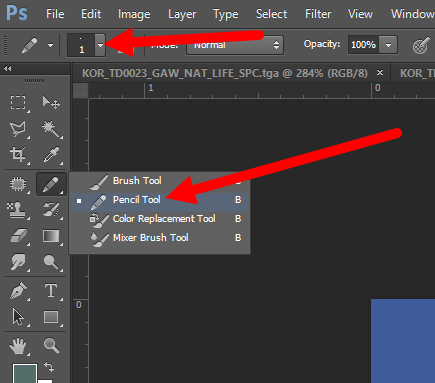
Task: Select the Horizontal Type tool
Action: 51,291
